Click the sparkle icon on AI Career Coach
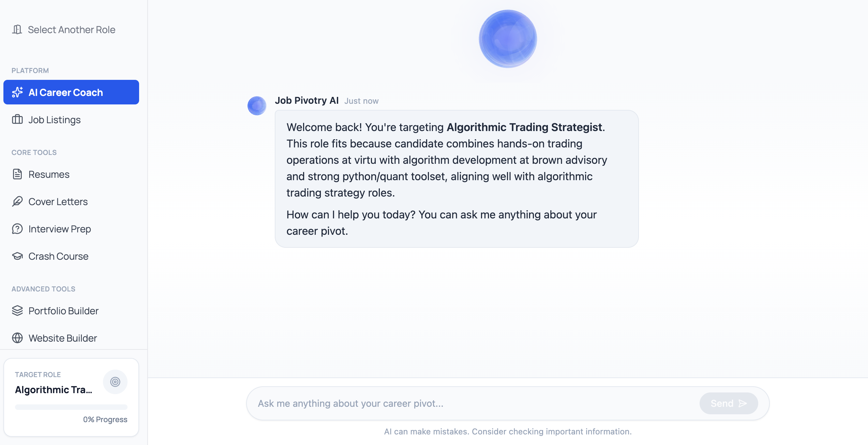868x445 pixels. tap(17, 92)
